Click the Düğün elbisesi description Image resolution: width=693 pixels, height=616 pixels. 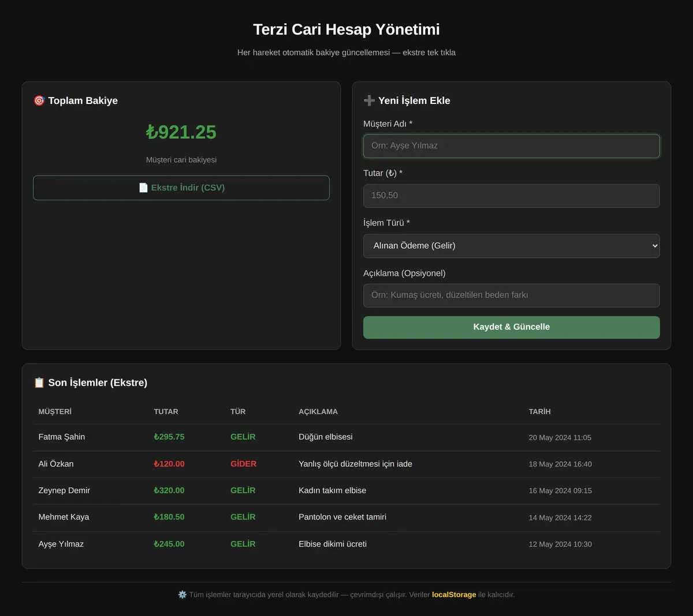coord(326,437)
